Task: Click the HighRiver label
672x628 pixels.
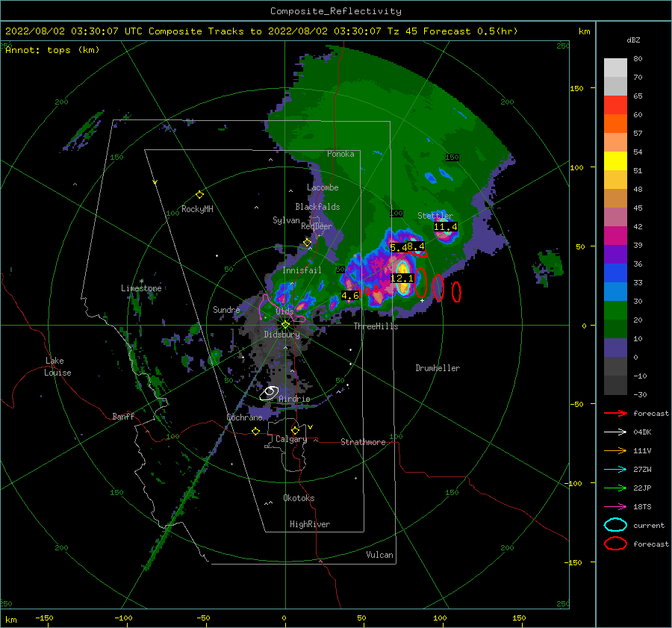Action: (x=310, y=524)
